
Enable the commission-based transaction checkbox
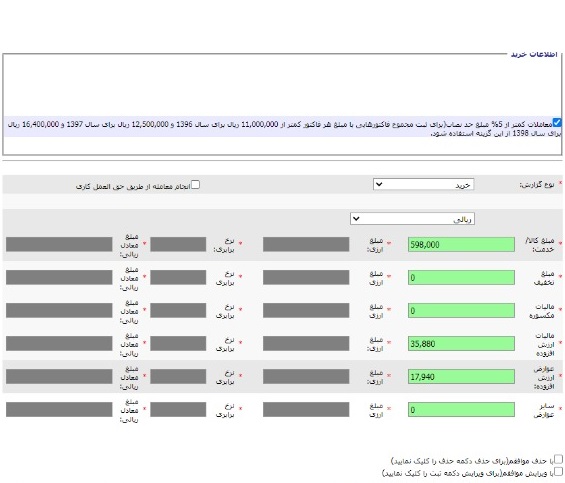pyautogui.click(x=195, y=185)
